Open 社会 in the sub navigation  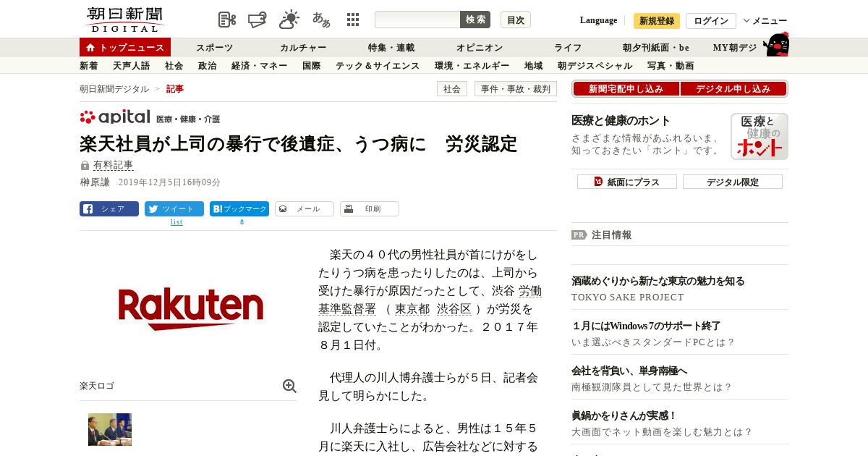pos(174,66)
